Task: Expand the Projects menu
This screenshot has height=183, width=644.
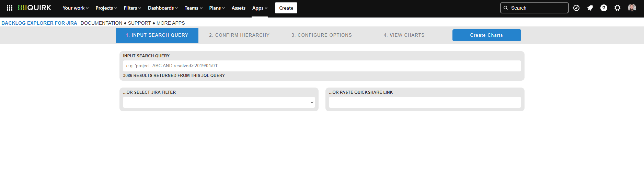Action: coord(106,8)
